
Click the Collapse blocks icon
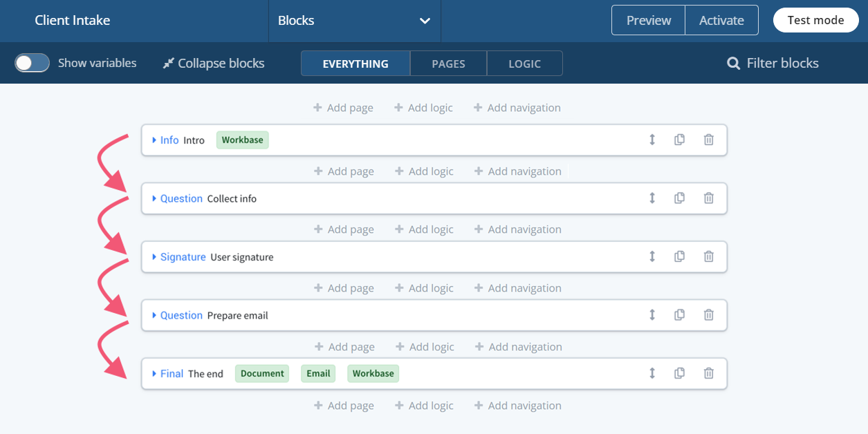(167, 63)
